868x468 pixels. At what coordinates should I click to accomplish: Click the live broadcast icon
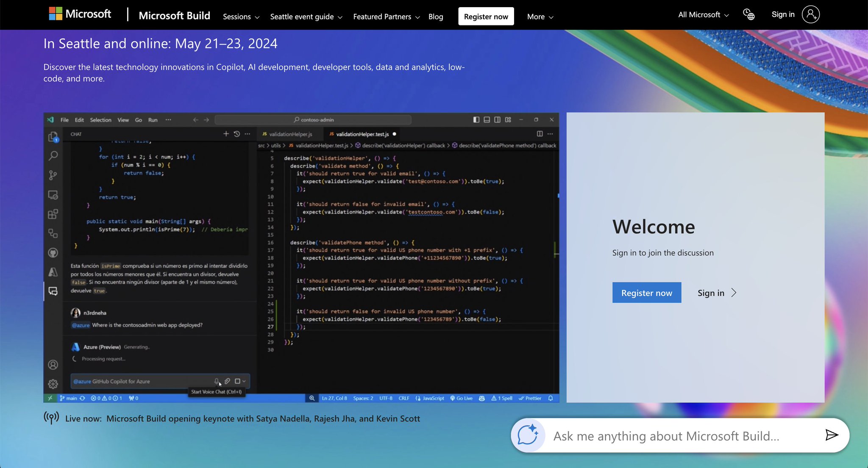point(52,418)
